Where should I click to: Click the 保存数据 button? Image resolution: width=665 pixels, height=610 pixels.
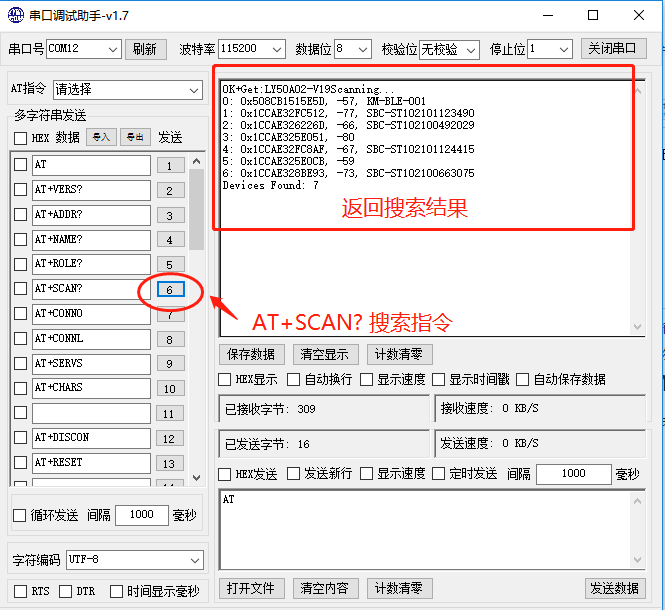[x=251, y=354]
